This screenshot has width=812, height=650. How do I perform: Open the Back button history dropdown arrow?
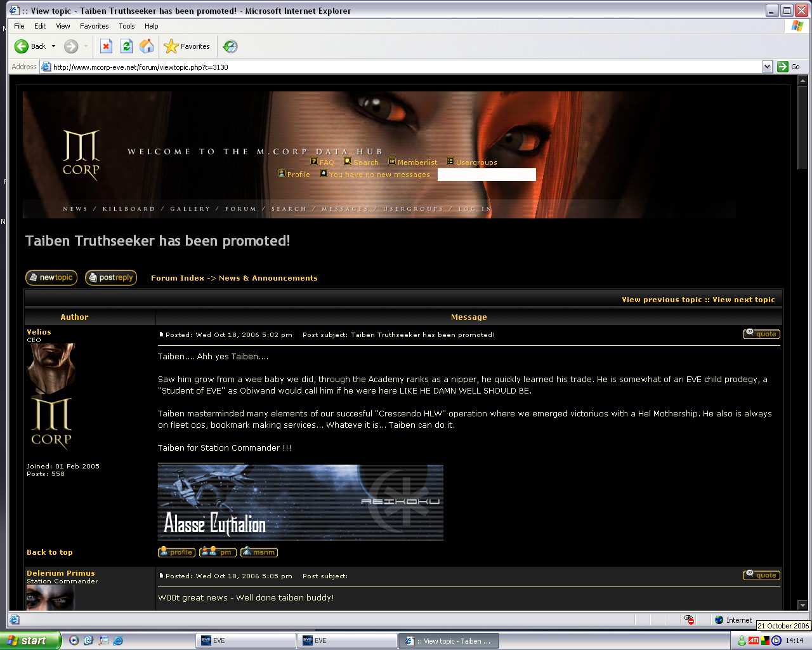(x=53, y=46)
